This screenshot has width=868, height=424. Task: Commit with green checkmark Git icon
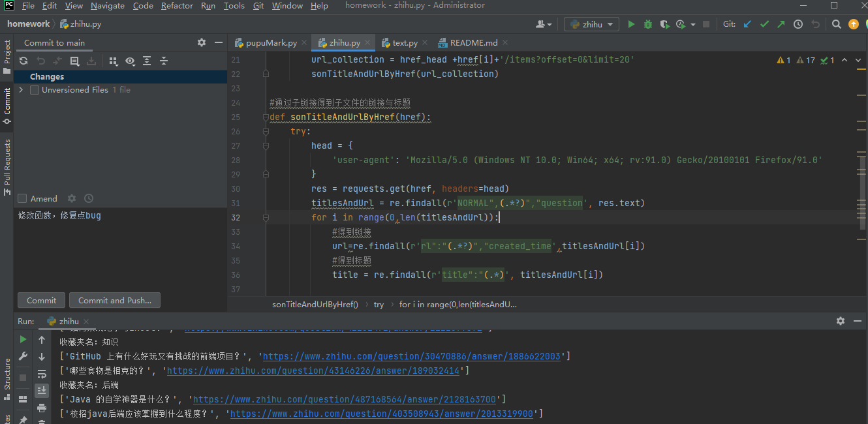tap(764, 24)
